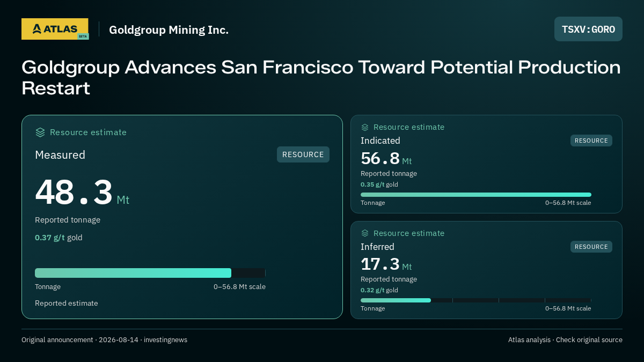
Task: Click the 56.8 Mt indicated value
Action: [386, 159]
